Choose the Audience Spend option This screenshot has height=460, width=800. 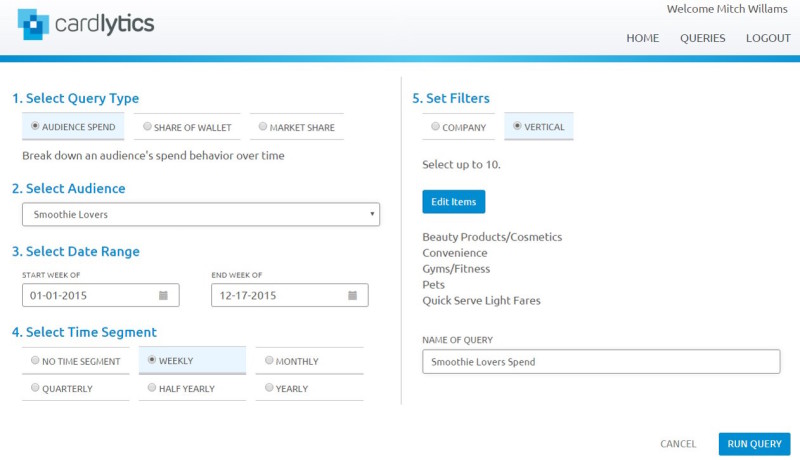73,126
